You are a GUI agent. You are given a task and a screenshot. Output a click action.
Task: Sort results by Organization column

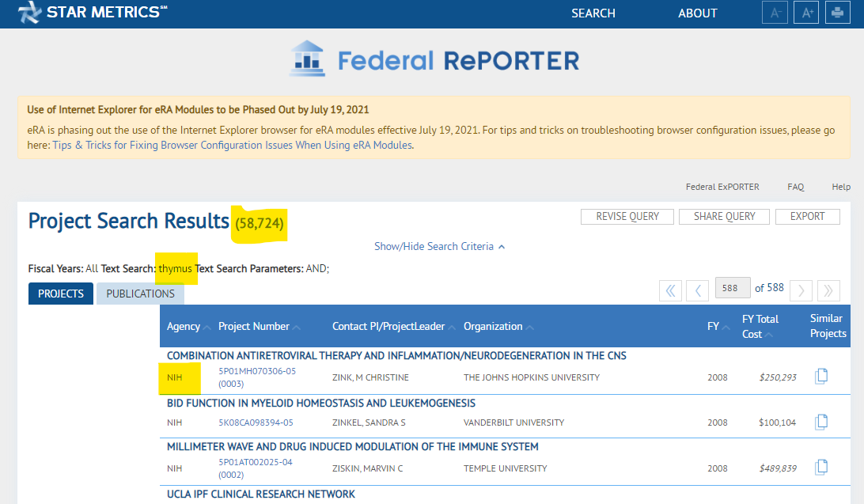tap(498, 327)
